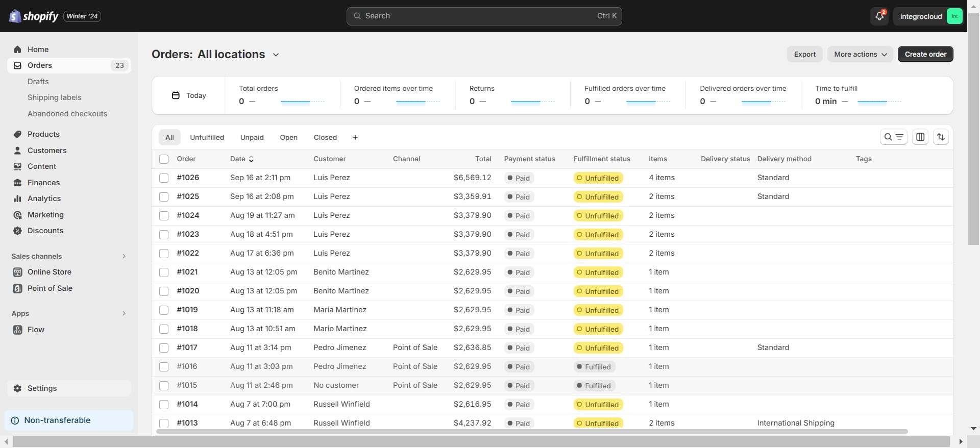Open Settings gear icon in sidebar
This screenshot has height=448, width=980.
17,388
